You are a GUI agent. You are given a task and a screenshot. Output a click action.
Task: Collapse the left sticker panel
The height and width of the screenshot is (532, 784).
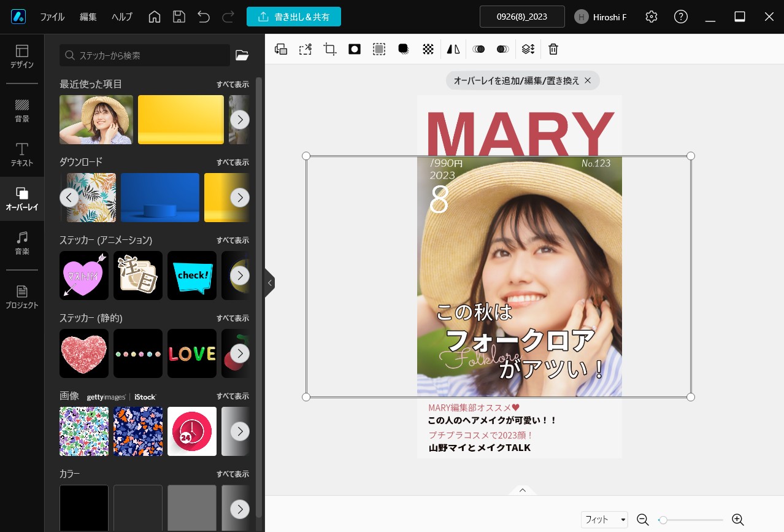point(270,283)
